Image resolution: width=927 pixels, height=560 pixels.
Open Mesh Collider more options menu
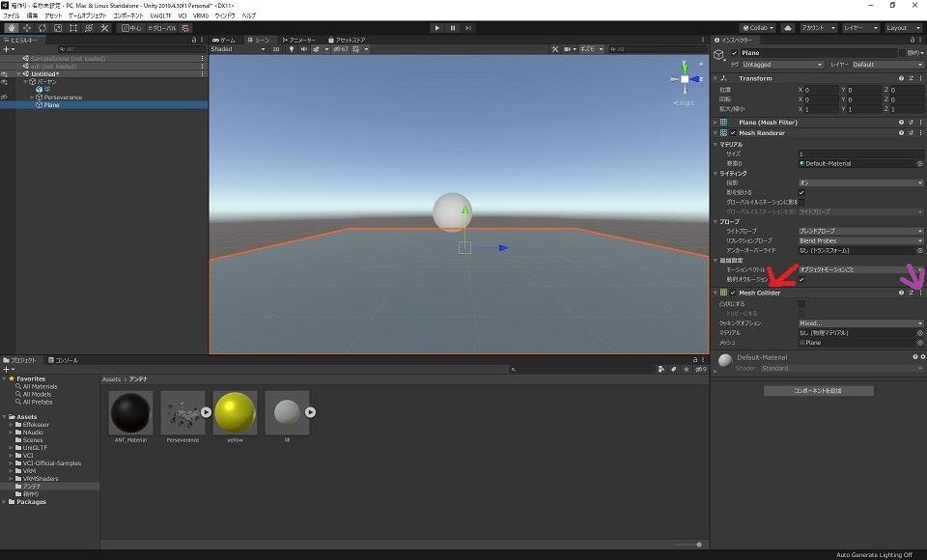tap(920, 293)
